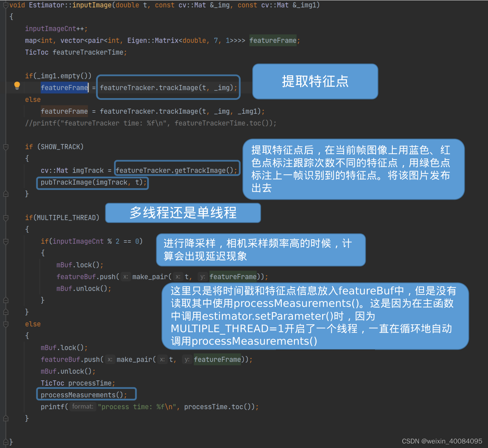Click featureBuf.push inside the inputImageCnt block

pyautogui.click(x=86, y=277)
